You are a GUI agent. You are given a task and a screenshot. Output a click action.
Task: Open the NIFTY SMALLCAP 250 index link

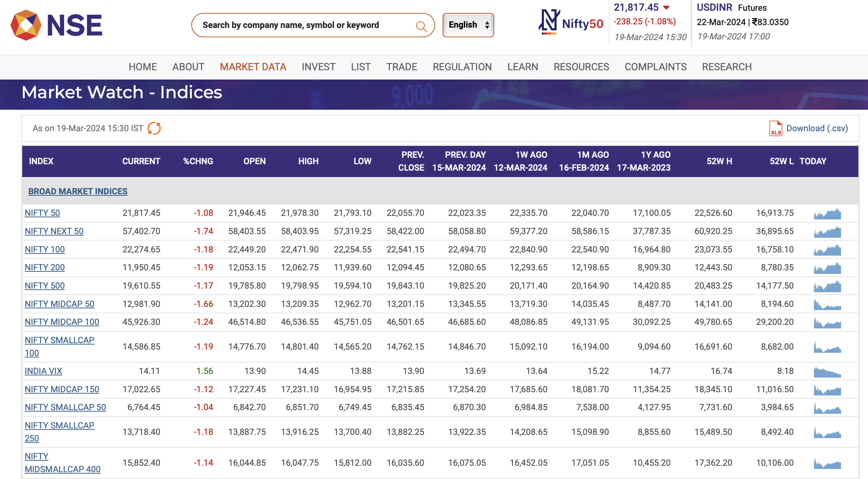click(59, 432)
